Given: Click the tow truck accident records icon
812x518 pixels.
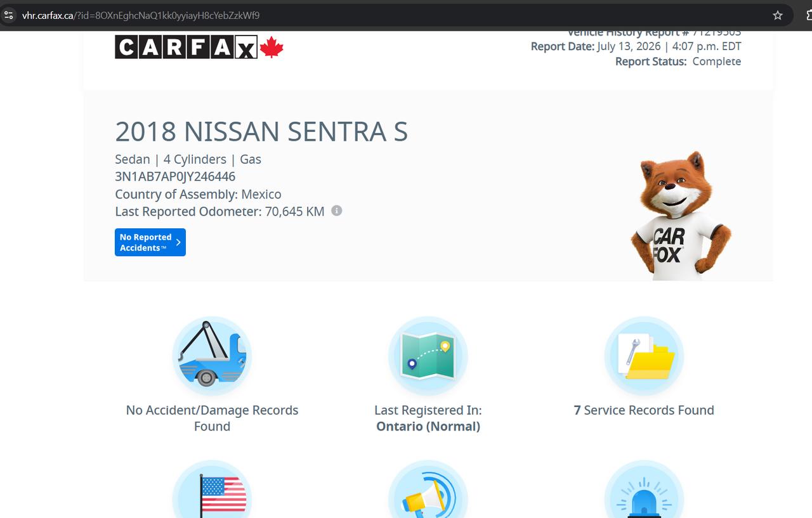Looking at the screenshot, I should click(x=212, y=356).
